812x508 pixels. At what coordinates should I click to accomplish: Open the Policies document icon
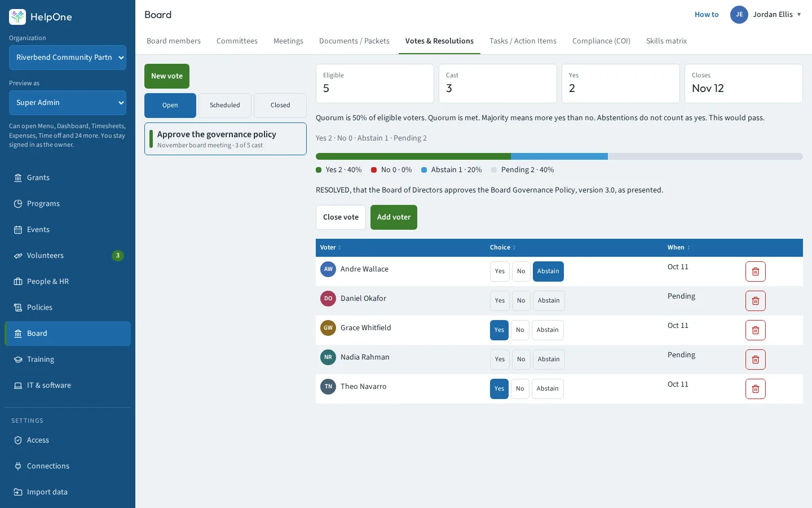point(18,308)
